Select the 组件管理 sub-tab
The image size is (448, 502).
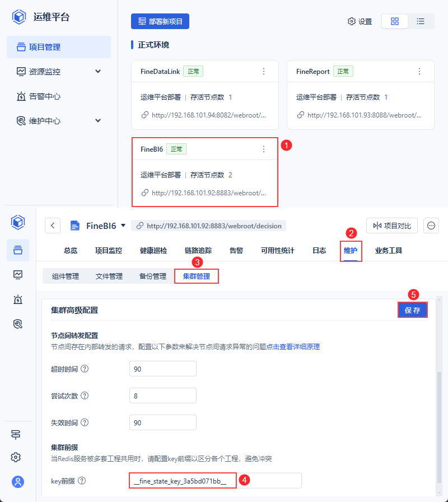(66, 276)
